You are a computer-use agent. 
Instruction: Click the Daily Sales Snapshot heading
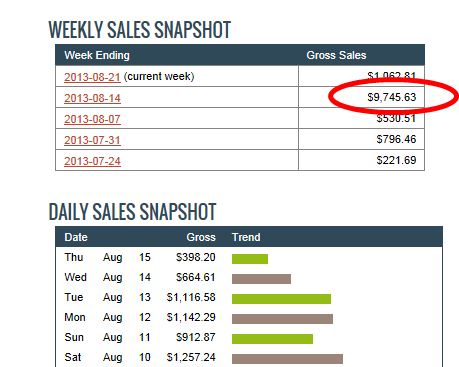tap(132, 212)
